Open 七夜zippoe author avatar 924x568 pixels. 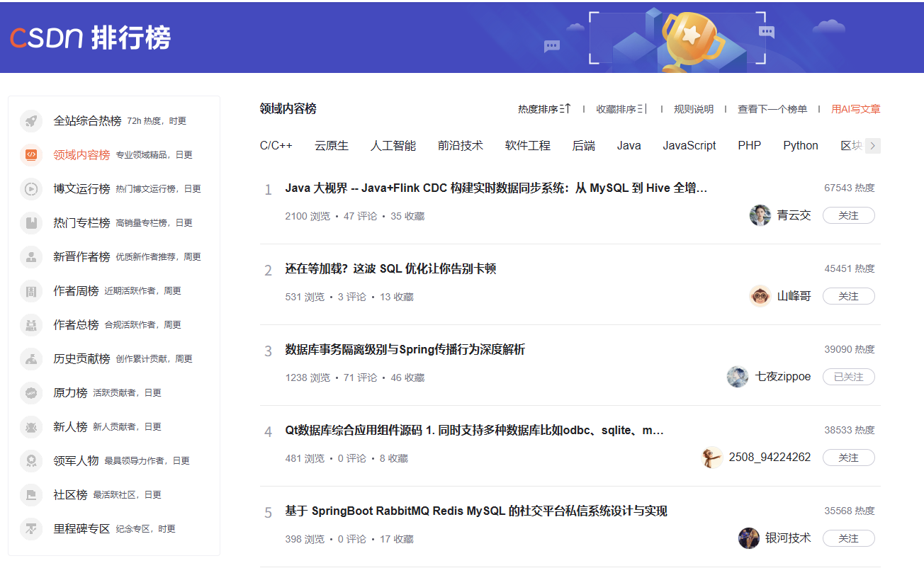(x=738, y=377)
